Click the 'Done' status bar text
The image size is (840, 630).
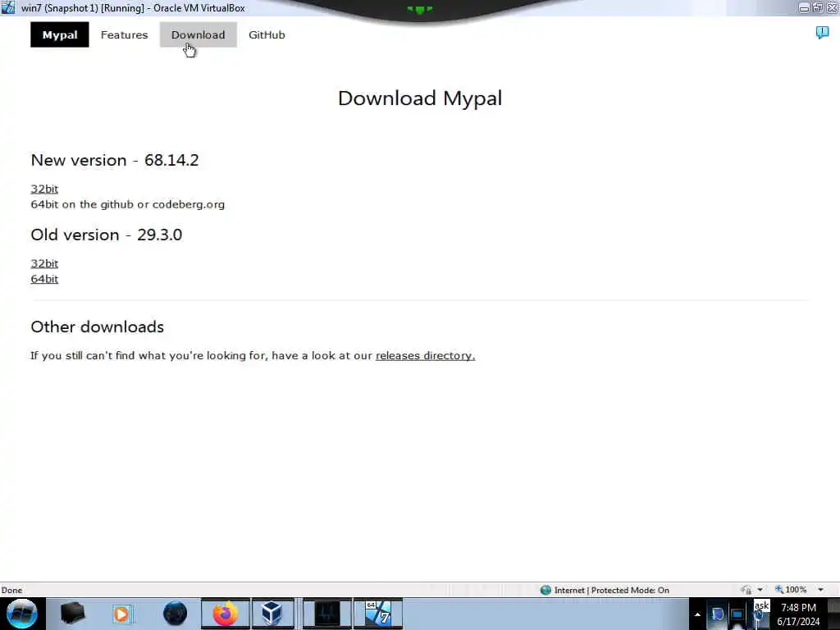pyautogui.click(x=11, y=590)
